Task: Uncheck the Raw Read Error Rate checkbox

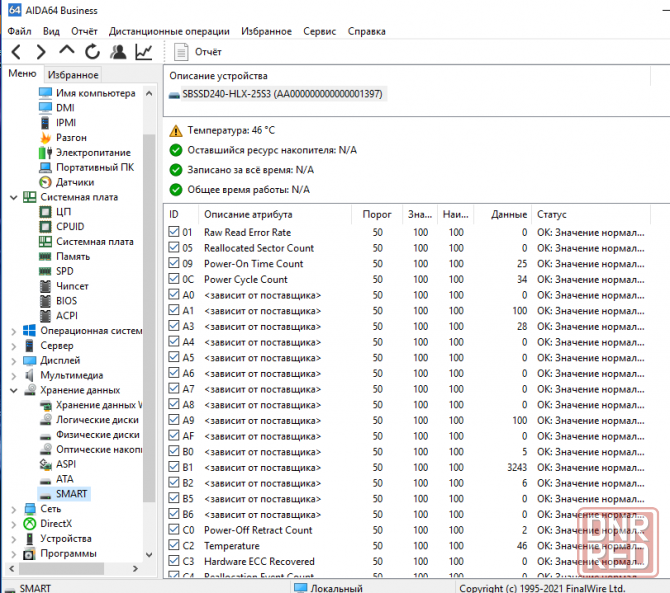Action: pos(175,232)
